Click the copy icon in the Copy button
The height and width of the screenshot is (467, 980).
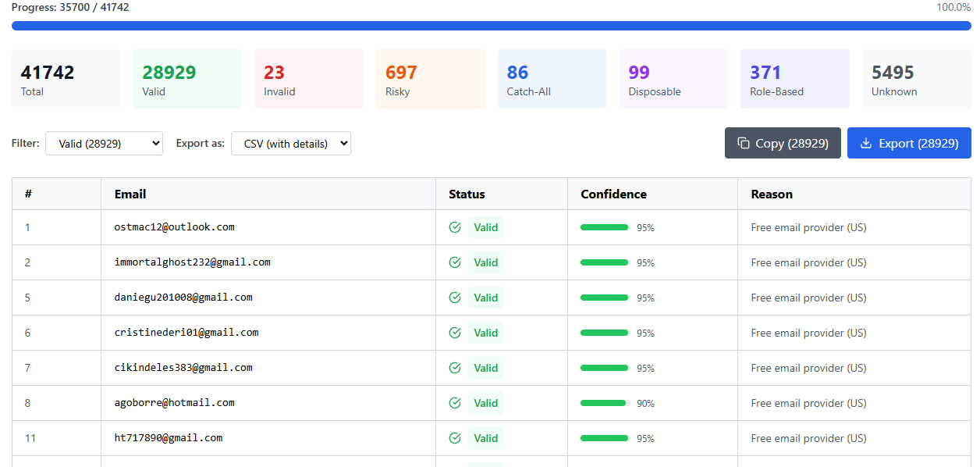744,144
